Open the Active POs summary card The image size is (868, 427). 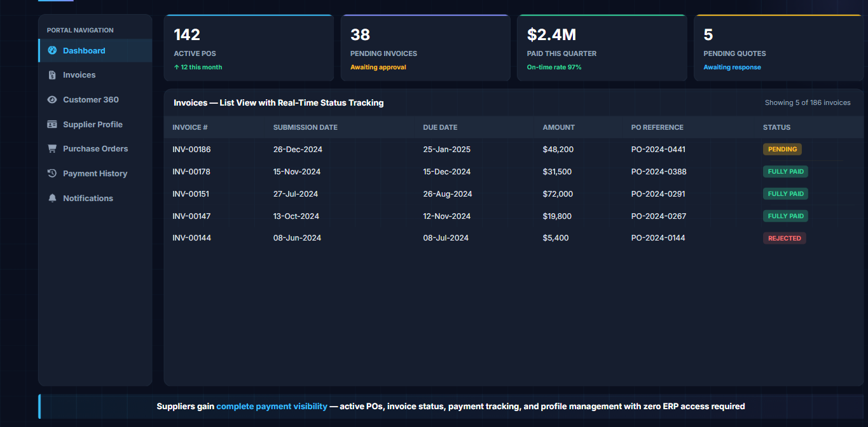[x=249, y=48]
